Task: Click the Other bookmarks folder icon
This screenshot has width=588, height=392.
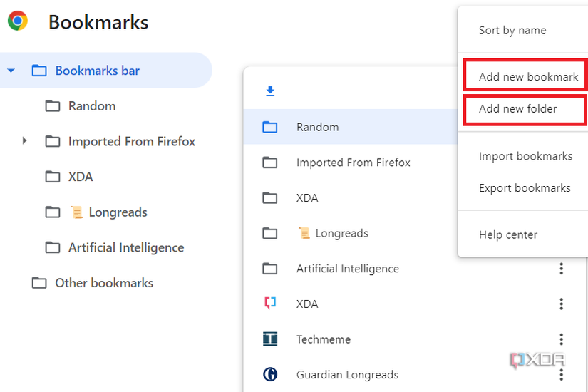Action: 39,283
